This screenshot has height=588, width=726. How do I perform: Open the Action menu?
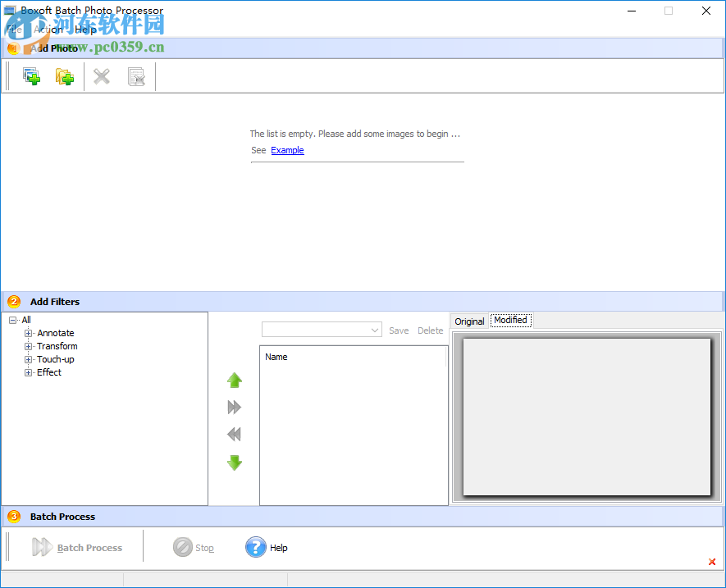click(48, 29)
